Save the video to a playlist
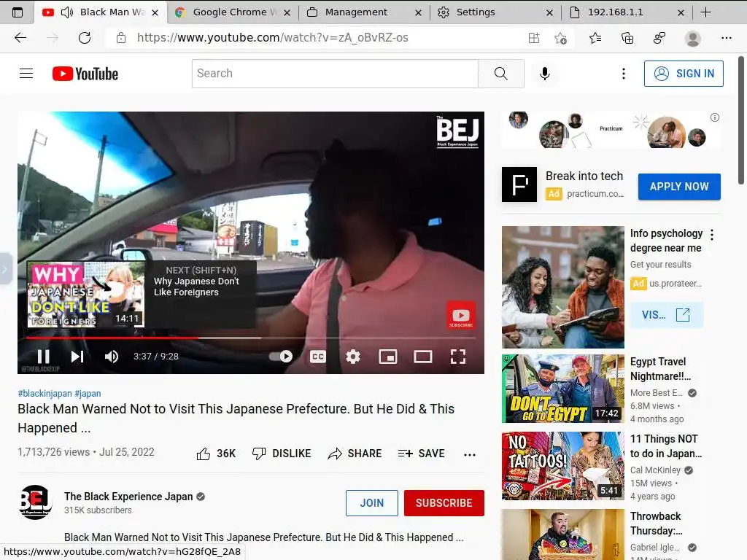Screen dimensions: 747x560 click(421, 454)
